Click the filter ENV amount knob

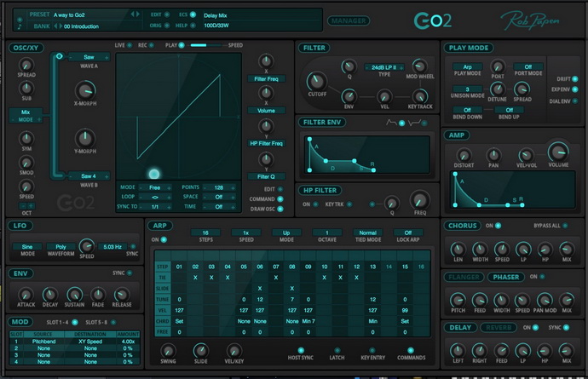point(349,96)
